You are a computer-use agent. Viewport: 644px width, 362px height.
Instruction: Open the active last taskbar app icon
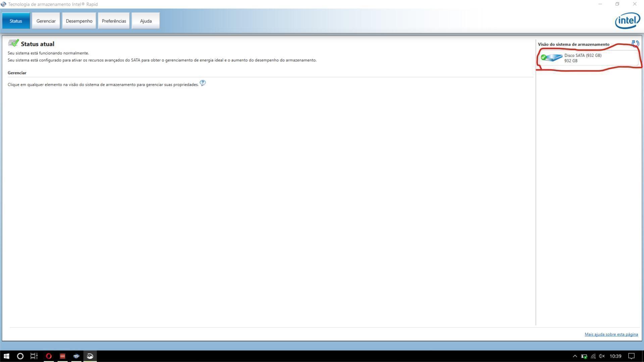90,356
